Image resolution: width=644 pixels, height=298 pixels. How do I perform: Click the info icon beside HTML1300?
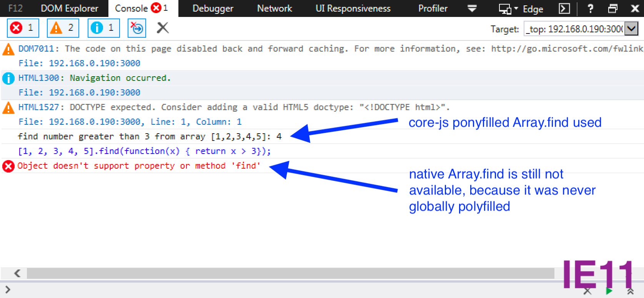[8, 79]
